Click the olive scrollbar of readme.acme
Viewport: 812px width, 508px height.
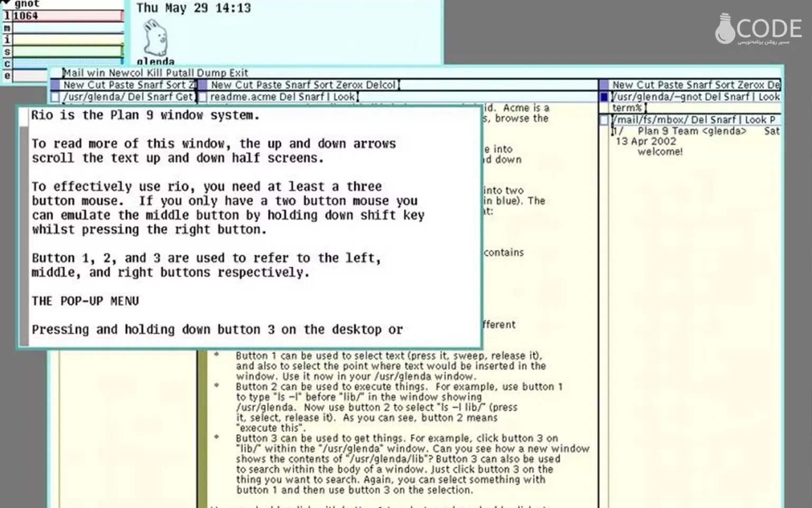tap(202, 423)
